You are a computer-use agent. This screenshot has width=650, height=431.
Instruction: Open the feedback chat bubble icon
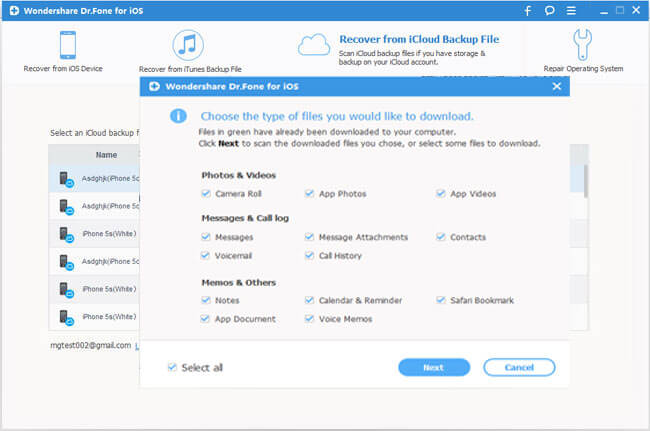click(x=550, y=10)
